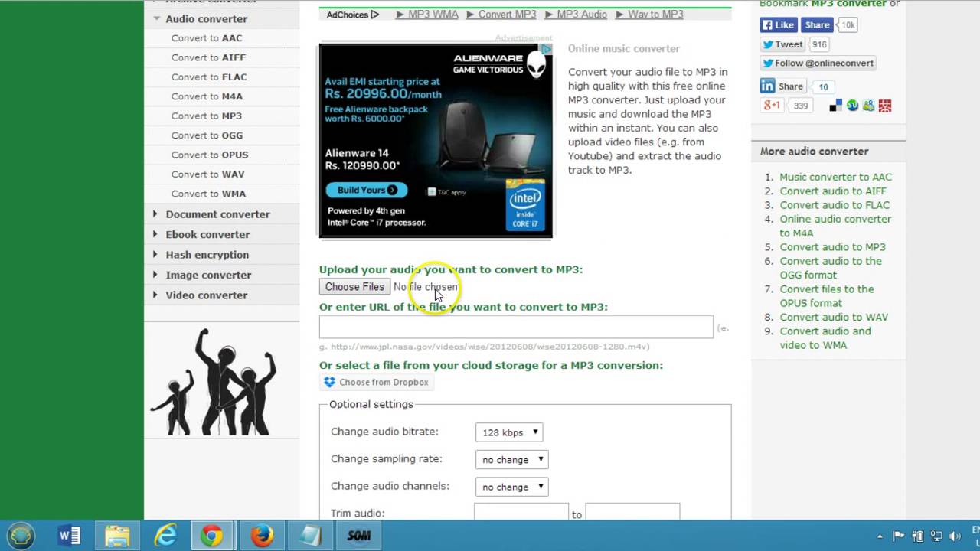Open the SOM app in taskbar
980x551 pixels.
[359, 536]
